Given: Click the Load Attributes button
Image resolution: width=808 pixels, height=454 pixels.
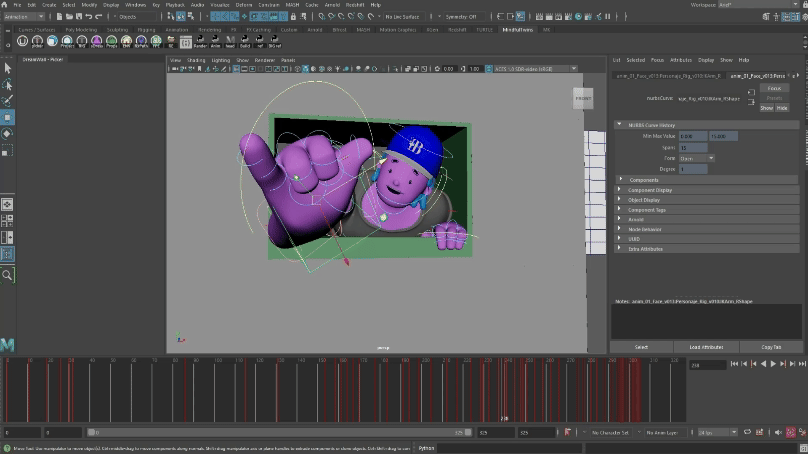Looking at the screenshot, I should 706,347.
